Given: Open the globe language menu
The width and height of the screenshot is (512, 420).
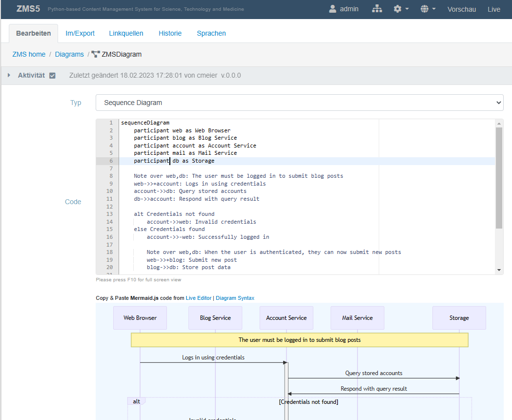Looking at the screenshot, I should (x=425, y=9).
